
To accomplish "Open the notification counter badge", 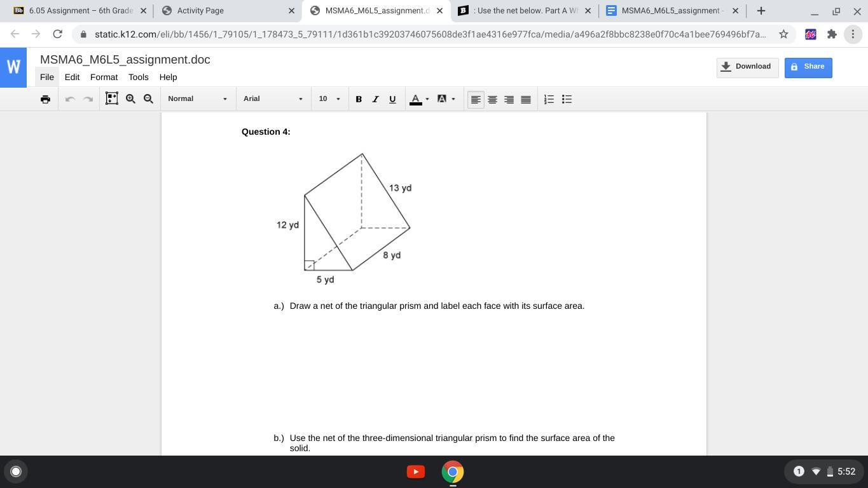I will pos(799,471).
